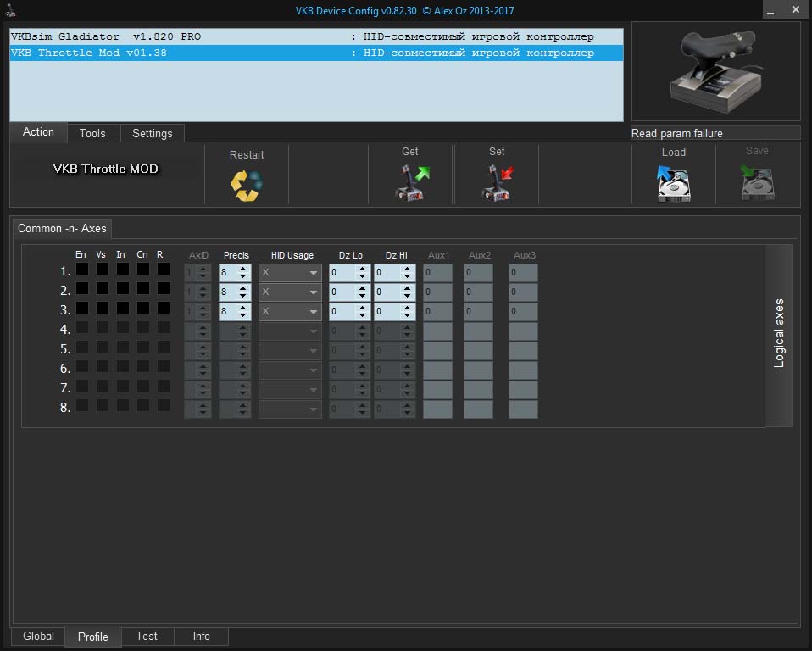Image resolution: width=812 pixels, height=651 pixels.
Task: Open the Global bottom tab
Action: coord(38,636)
